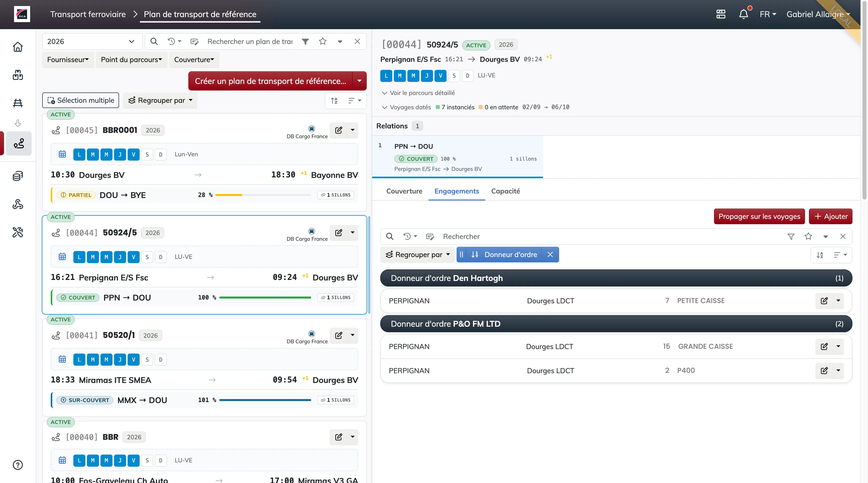Open the route plan sidebar icon
The image size is (868, 483).
pyautogui.click(x=19, y=143)
